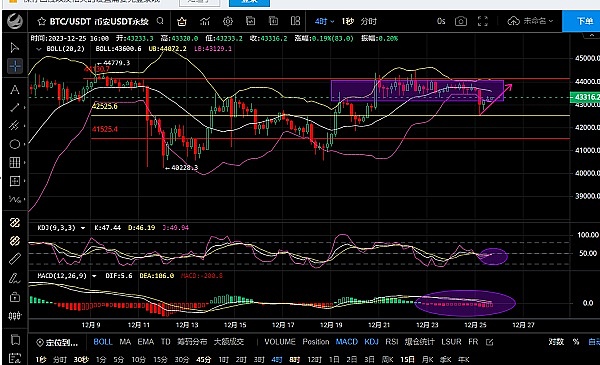The image size is (600, 365).
Task: Search for a trading symbol
Action: point(160,21)
